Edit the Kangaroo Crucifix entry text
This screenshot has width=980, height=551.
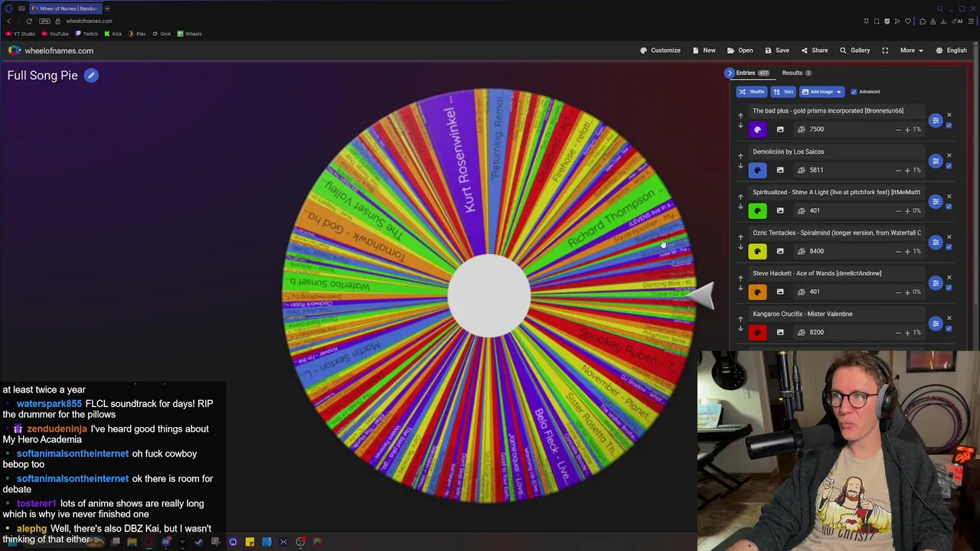click(837, 314)
